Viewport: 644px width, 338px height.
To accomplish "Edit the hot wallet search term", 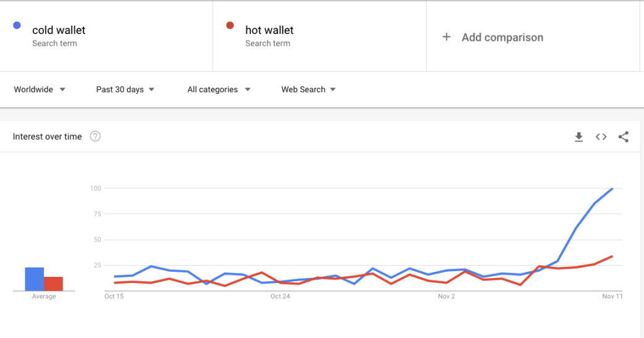I will point(269,30).
